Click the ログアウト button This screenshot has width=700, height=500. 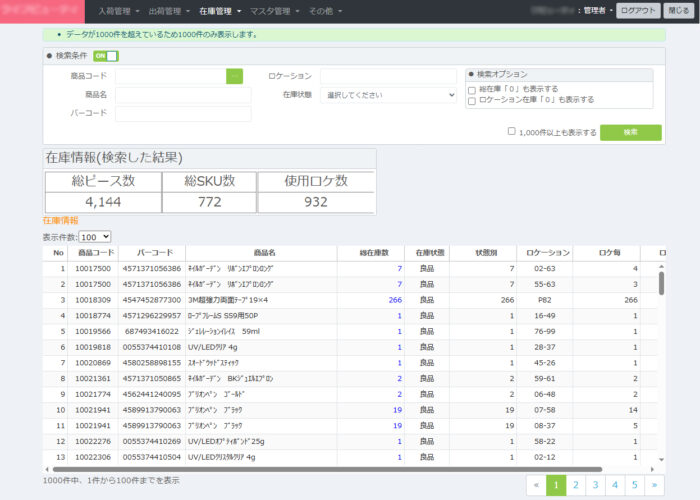638,11
